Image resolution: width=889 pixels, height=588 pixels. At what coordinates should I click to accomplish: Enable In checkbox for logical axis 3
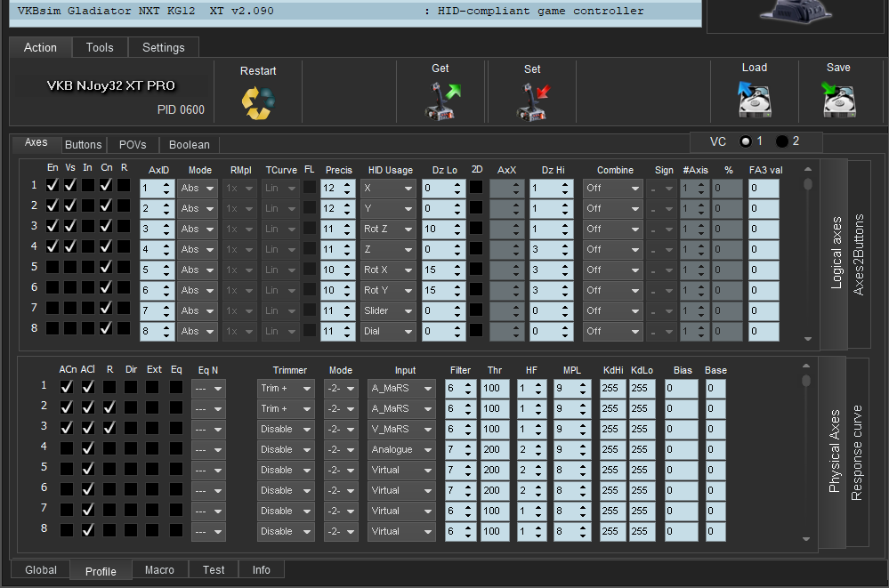tap(88, 226)
